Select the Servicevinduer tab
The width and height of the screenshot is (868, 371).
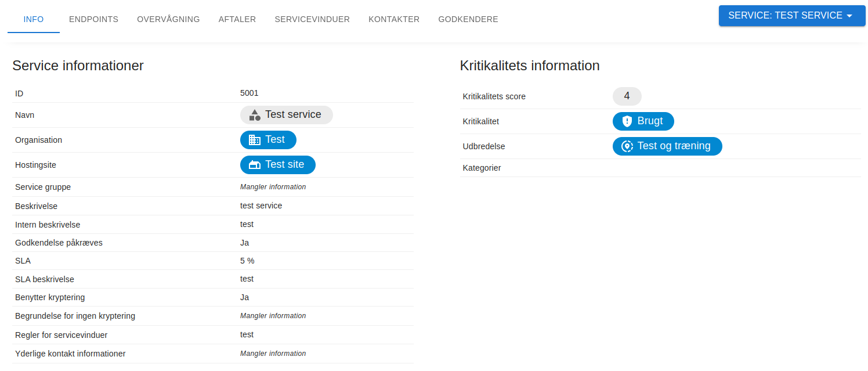pyautogui.click(x=312, y=19)
